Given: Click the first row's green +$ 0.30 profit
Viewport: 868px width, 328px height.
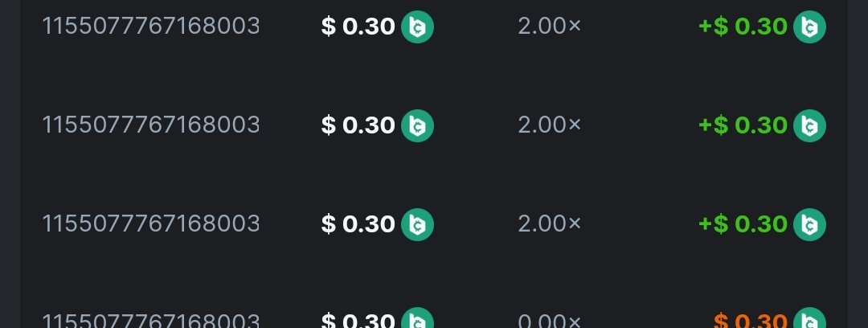Looking at the screenshot, I should (x=743, y=27).
